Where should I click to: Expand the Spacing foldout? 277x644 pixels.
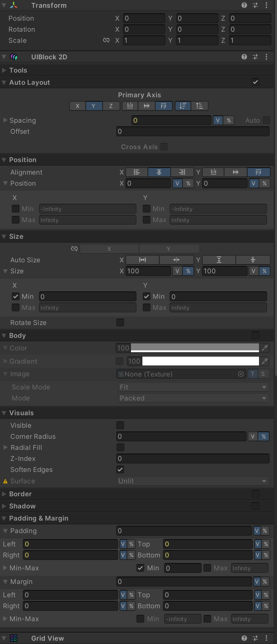coord(5,120)
